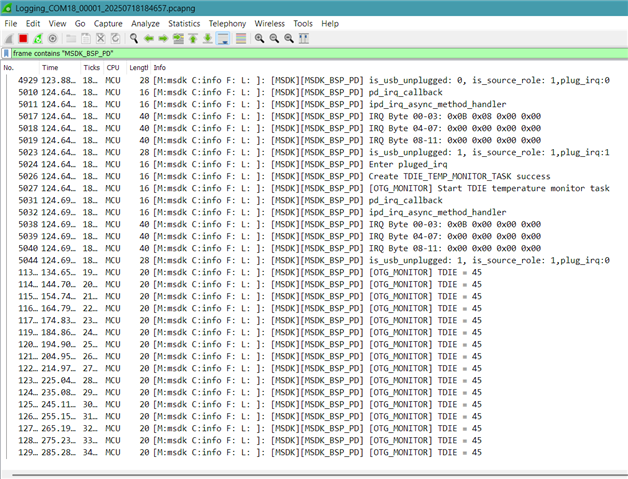The height and width of the screenshot is (479, 628).
Task: Sort by the Time column header
Action: point(60,68)
